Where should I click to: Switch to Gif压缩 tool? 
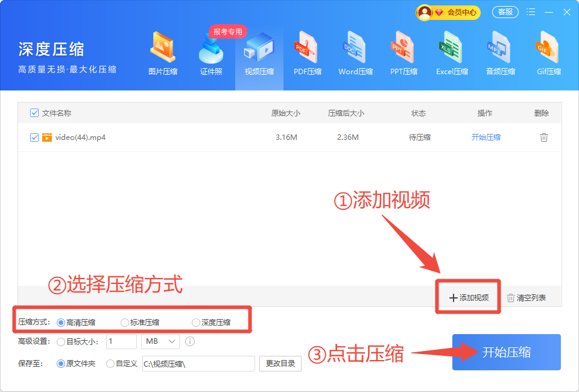click(x=548, y=55)
